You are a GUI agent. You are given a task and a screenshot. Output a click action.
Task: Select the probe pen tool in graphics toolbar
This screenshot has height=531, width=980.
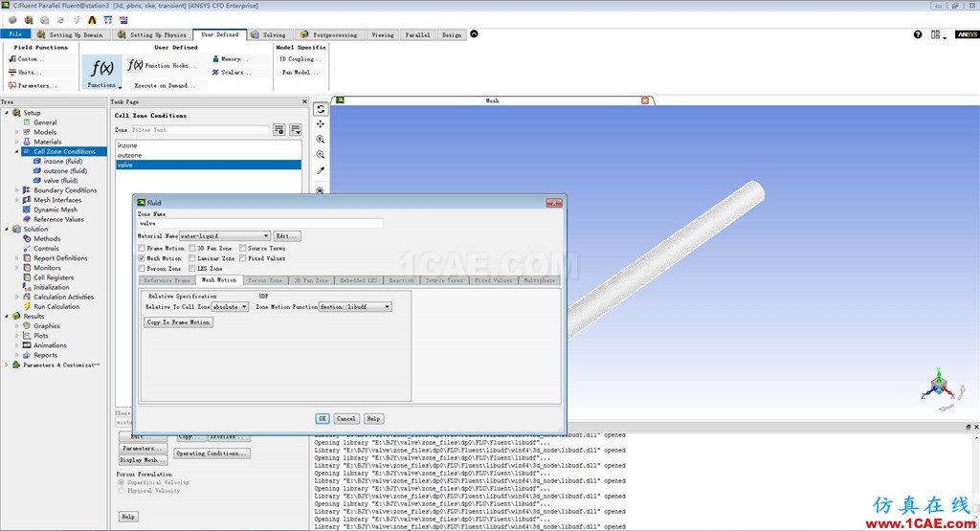click(321, 170)
